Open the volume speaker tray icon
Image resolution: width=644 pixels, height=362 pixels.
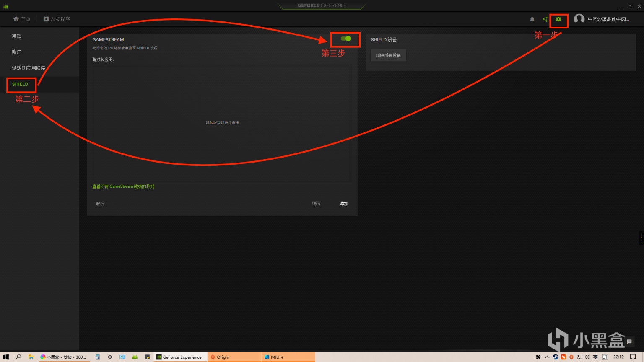click(x=587, y=357)
